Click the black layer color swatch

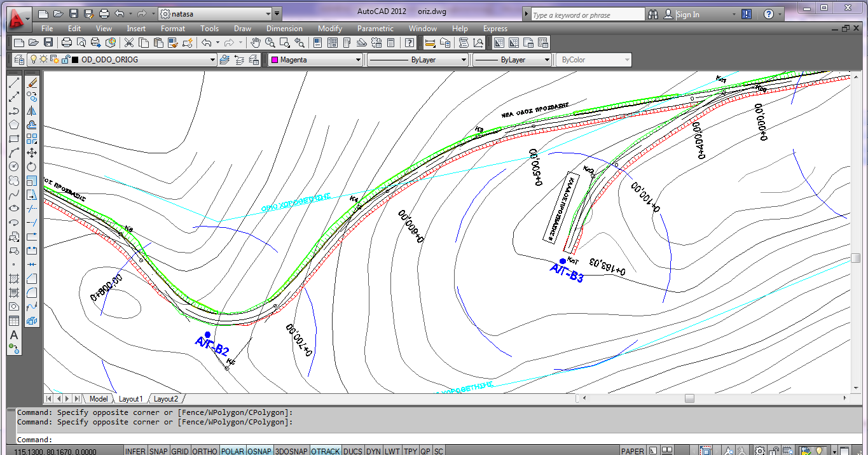(x=75, y=60)
